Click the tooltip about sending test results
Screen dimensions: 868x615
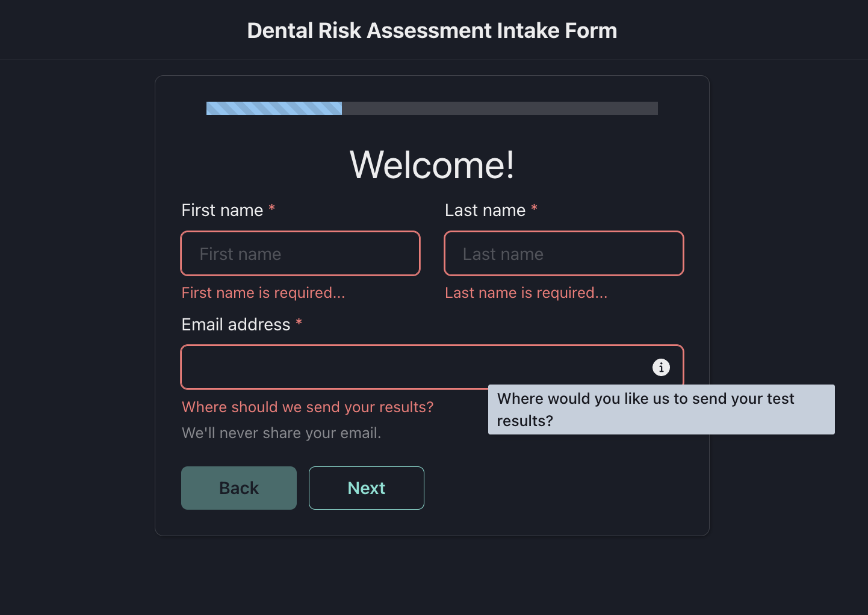tap(661, 409)
